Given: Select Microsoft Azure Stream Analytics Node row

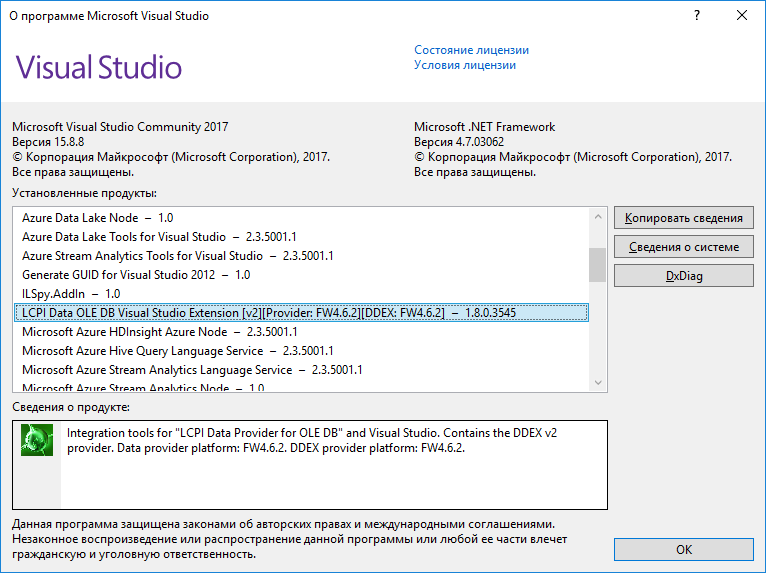Looking at the screenshot, I should point(301,386).
